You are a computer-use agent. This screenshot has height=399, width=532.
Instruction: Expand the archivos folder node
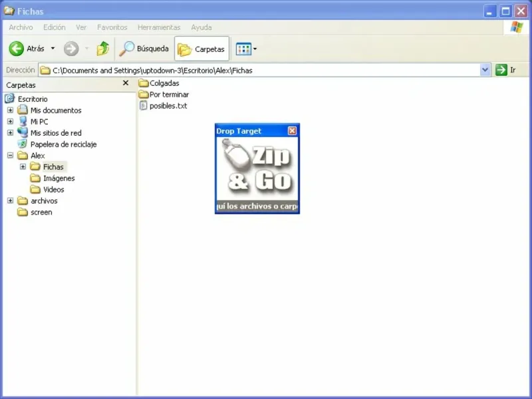click(x=10, y=201)
